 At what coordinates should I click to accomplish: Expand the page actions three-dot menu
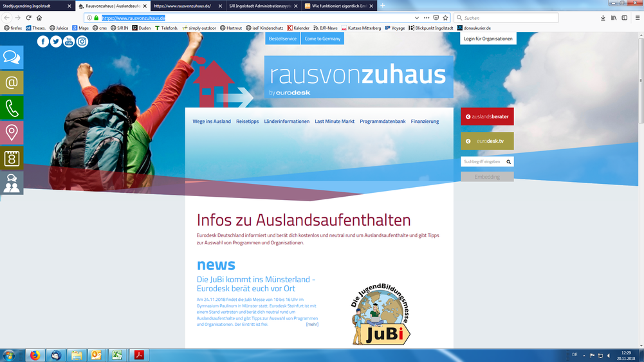click(x=427, y=18)
